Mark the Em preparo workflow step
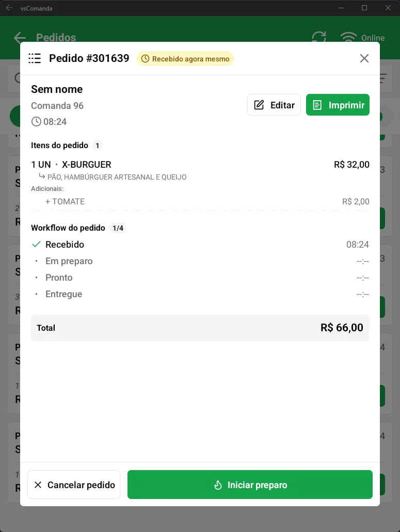Image resolution: width=400 pixels, height=532 pixels. tap(69, 261)
